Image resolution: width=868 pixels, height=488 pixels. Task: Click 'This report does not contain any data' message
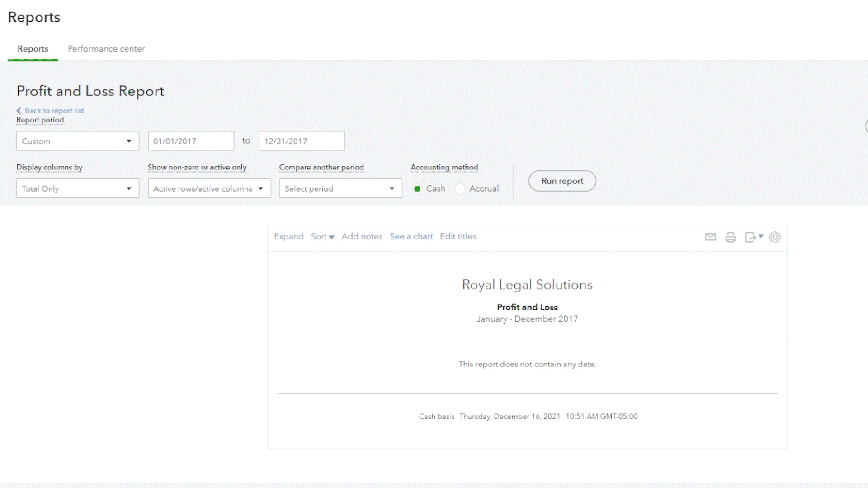[x=527, y=364]
